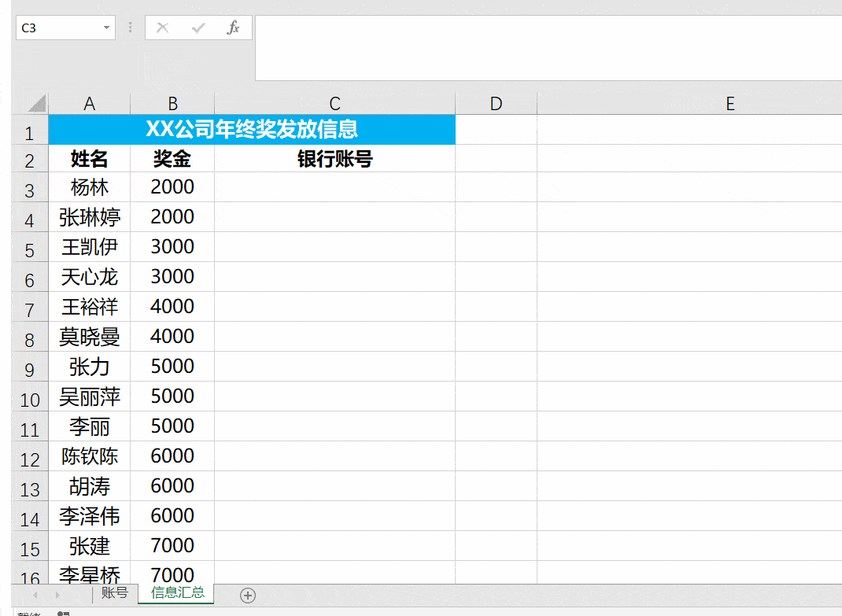
Task: Click cell C3 next to 杨林
Action: pyautogui.click(x=334, y=187)
